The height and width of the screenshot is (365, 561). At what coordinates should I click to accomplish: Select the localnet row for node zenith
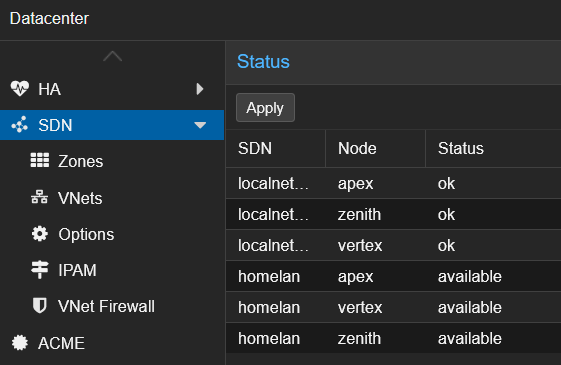(x=394, y=214)
